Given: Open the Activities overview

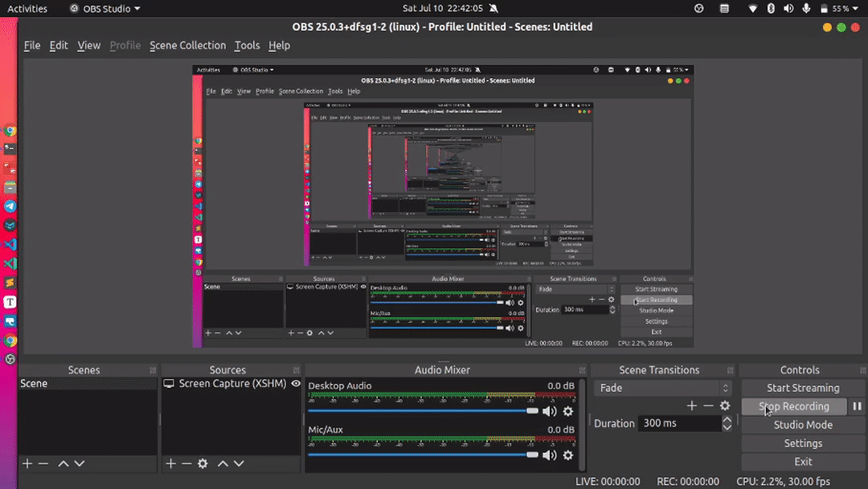Looking at the screenshot, I should [27, 8].
